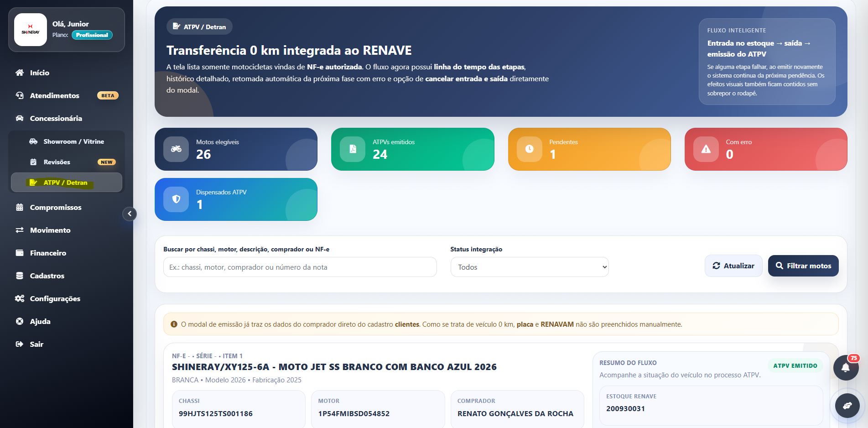This screenshot has height=428, width=868.
Task: Click the search field for chassi or motor
Action: 300,267
